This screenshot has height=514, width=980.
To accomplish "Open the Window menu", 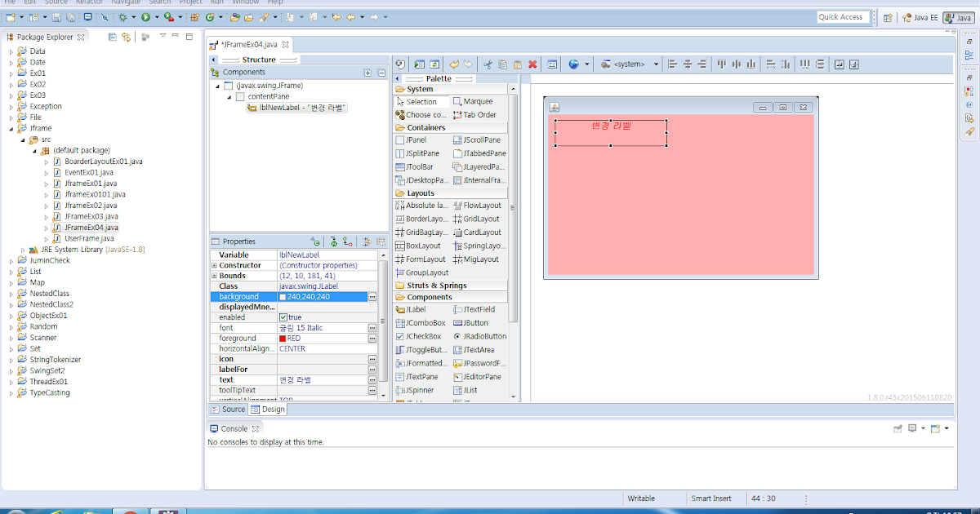I will [x=246, y=2].
